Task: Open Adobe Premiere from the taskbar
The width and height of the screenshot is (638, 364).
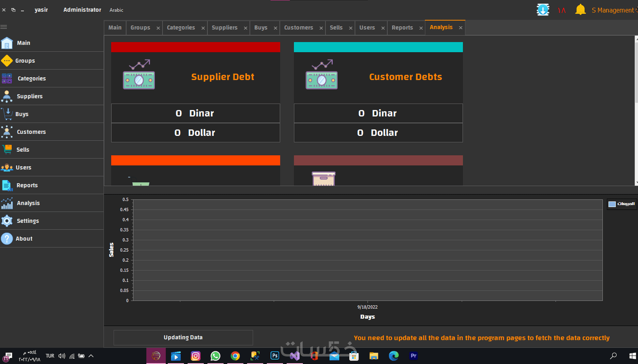Action: 414,356
